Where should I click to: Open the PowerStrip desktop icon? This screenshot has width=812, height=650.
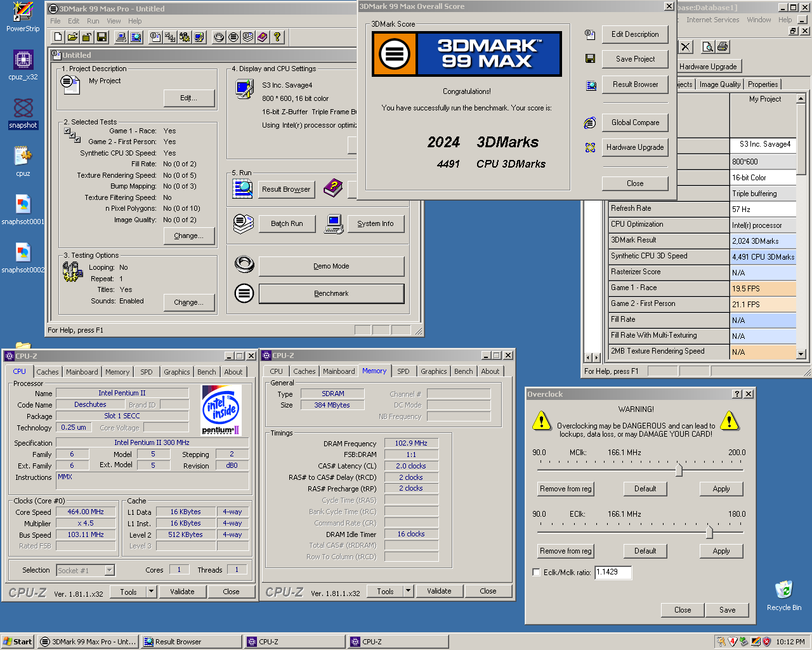(x=23, y=11)
